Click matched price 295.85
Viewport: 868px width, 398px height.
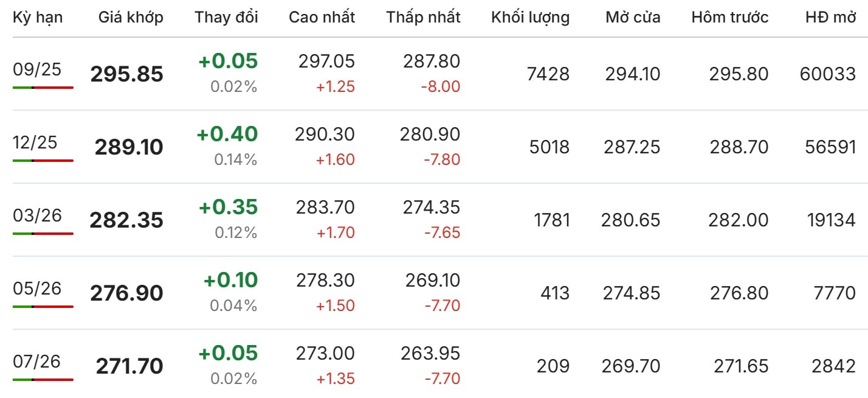[x=126, y=74]
